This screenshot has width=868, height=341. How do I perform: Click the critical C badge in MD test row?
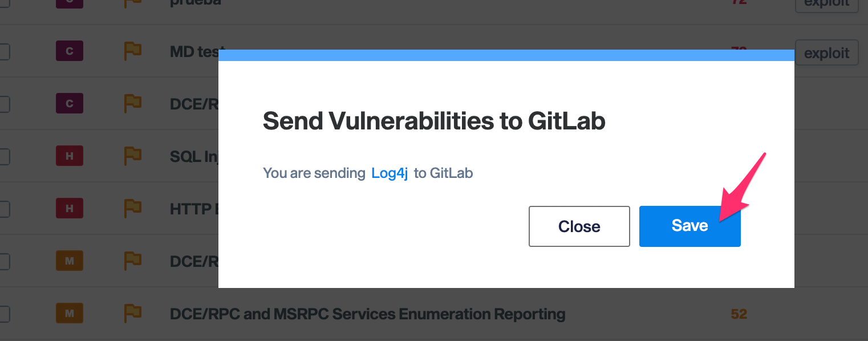click(x=70, y=51)
